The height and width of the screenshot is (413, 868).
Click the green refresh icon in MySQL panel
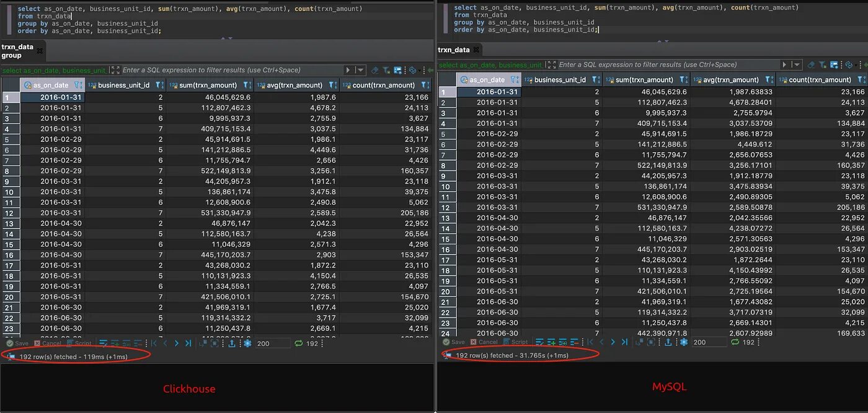click(735, 342)
